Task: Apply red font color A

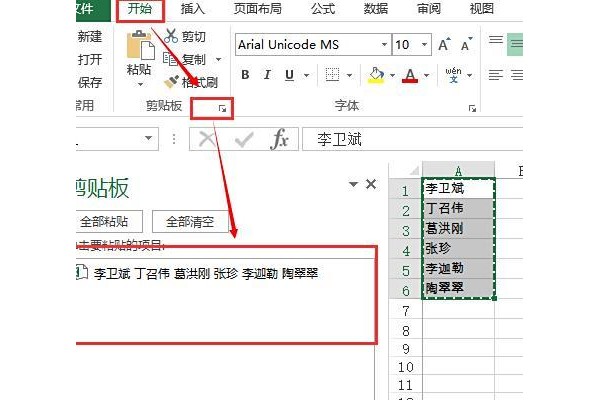Action: 410,75
